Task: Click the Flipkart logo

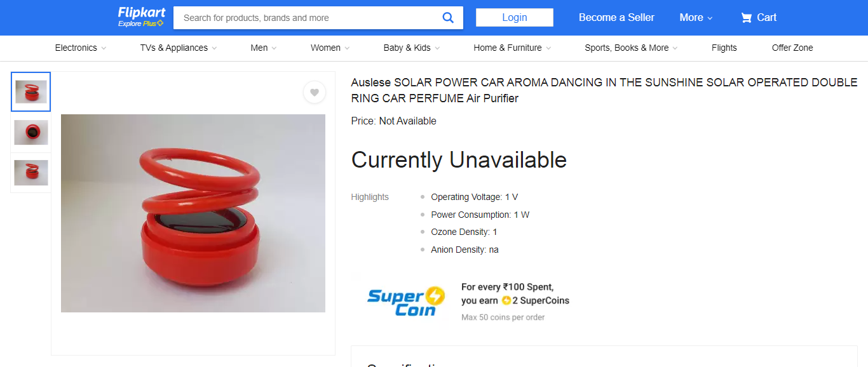Action: point(141,13)
